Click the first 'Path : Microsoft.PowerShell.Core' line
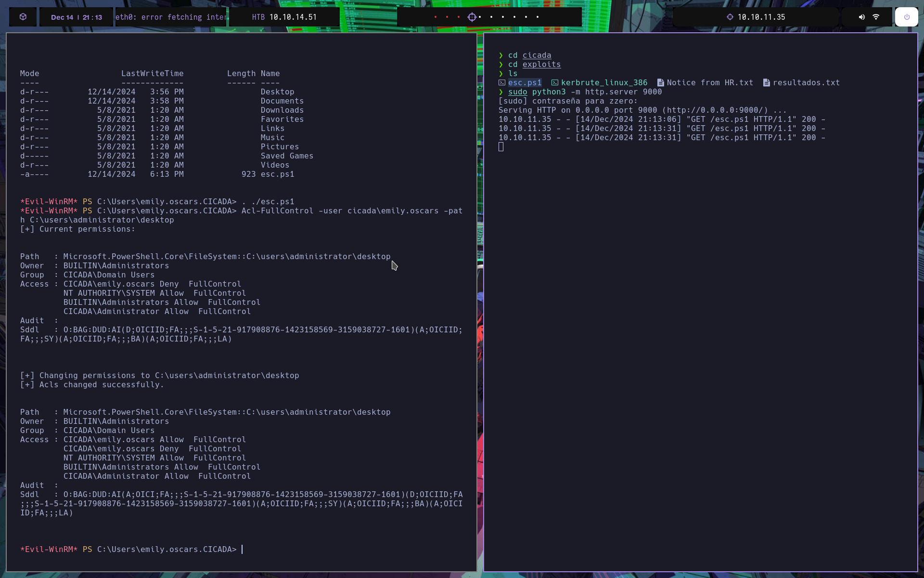Viewport: 924px width, 578px height. [205, 257]
